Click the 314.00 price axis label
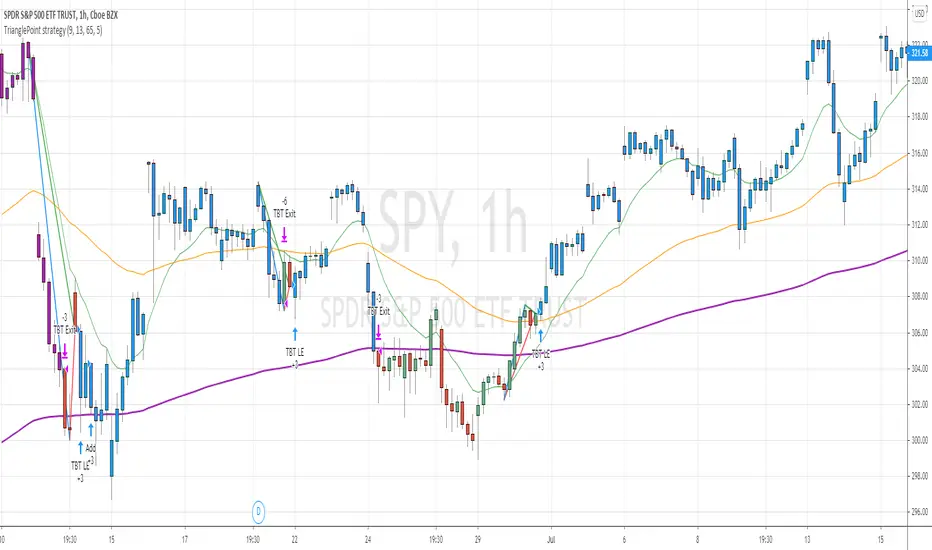Viewport: 932px width, 550px height. click(919, 188)
